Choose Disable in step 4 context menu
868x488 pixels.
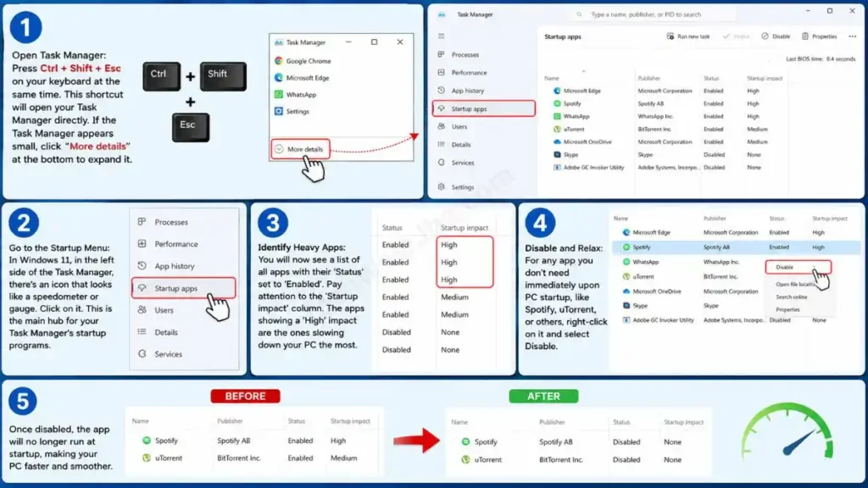(798, 267)
